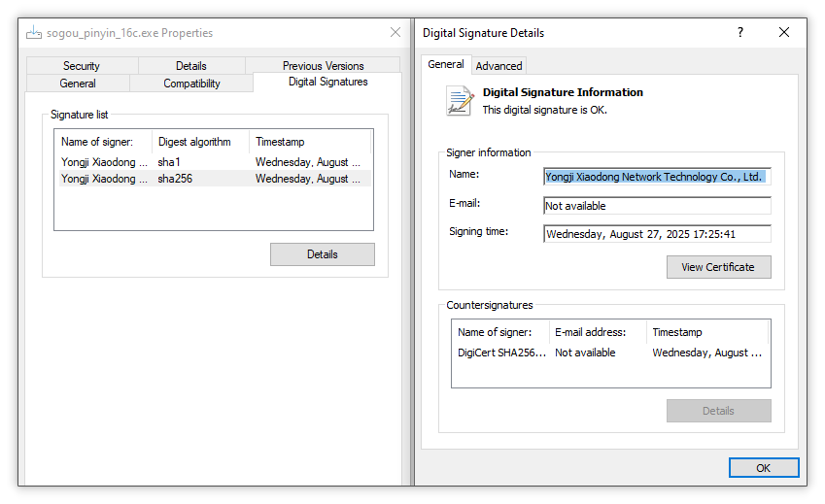Open the Compatibility tab
The height and width of the screenshot is (504, 825).
pyautogui.click(x=191, y=84)
